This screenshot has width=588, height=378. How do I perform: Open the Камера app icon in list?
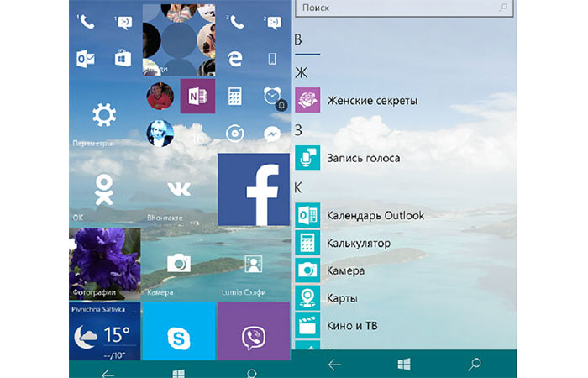pos(307,270)
